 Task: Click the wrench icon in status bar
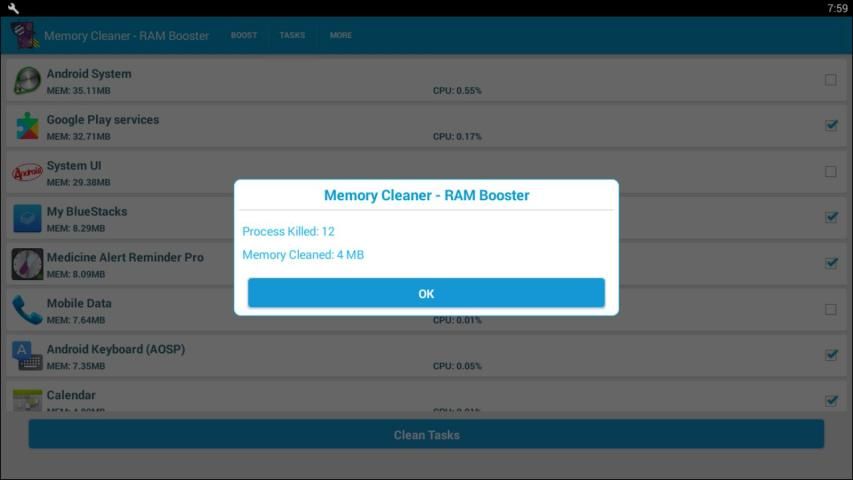pyautogui.click(x=13, y=8)
